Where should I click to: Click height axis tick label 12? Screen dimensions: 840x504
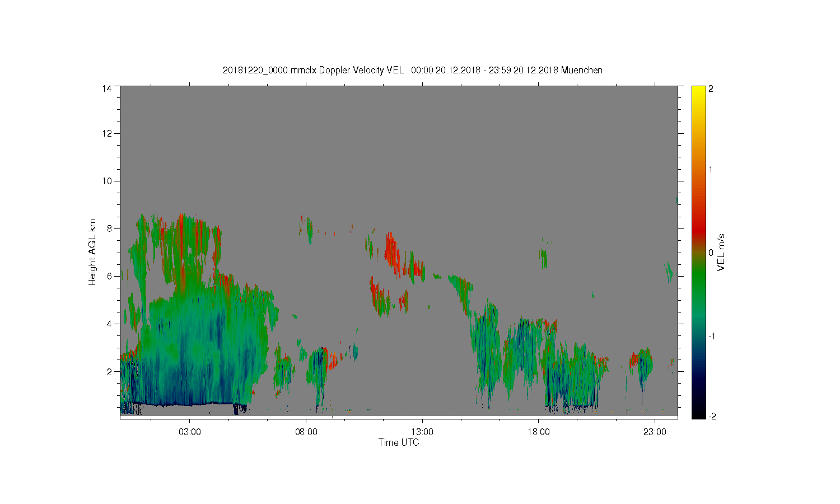point(107,133)
